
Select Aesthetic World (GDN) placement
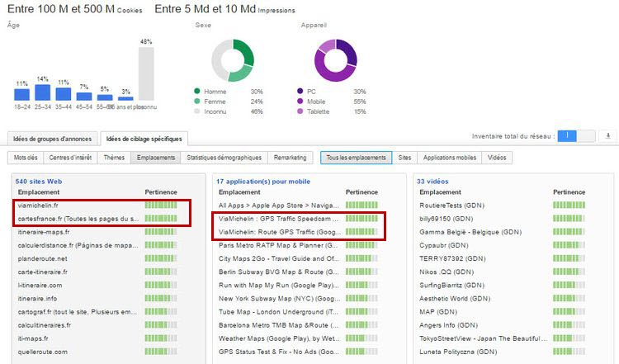(x=455, y=299)
